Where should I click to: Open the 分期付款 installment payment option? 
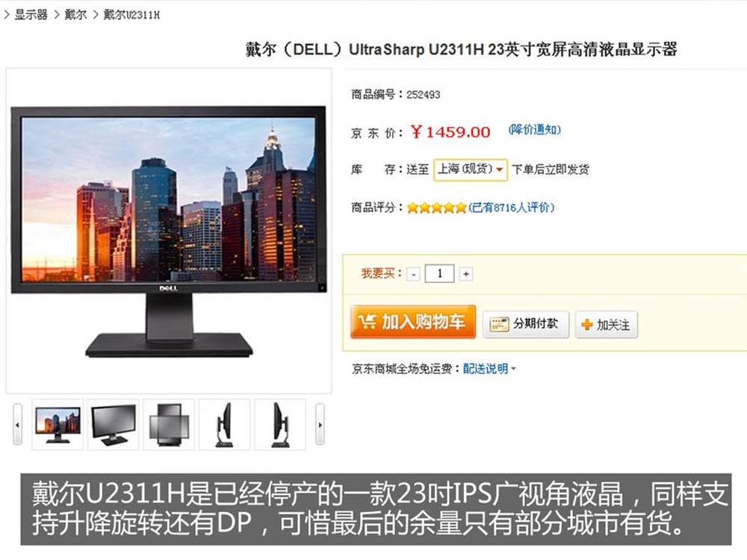[x=525, y=324]
